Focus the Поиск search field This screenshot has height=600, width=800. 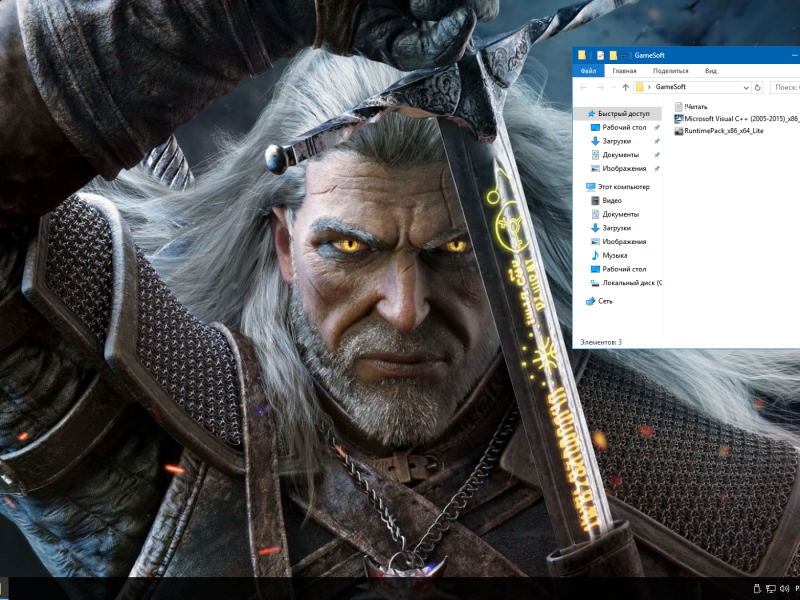click(x=785, y=87)
